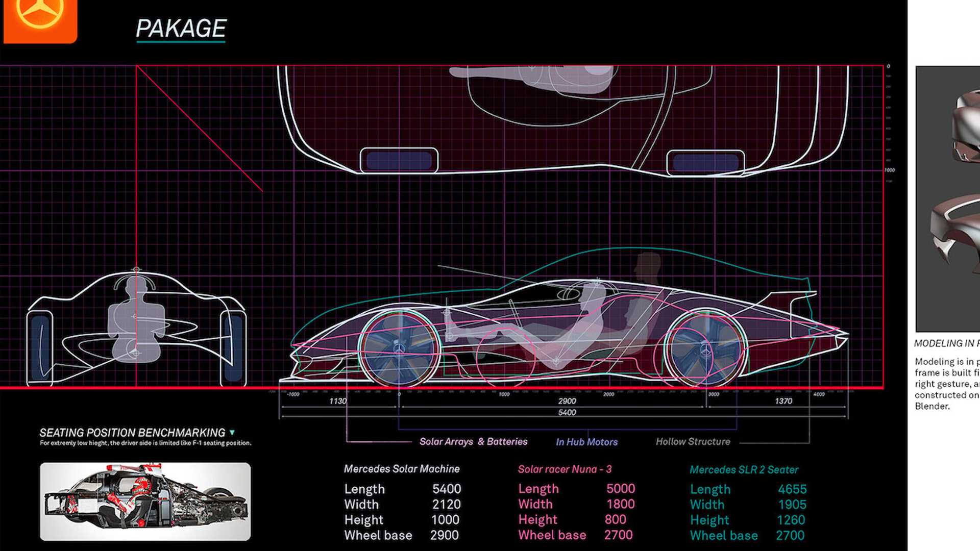Viewport: 980px width, 551px height.
Task: Expand the triangle beside Seating Position Benchmarking
Action: tap(232, 432)
